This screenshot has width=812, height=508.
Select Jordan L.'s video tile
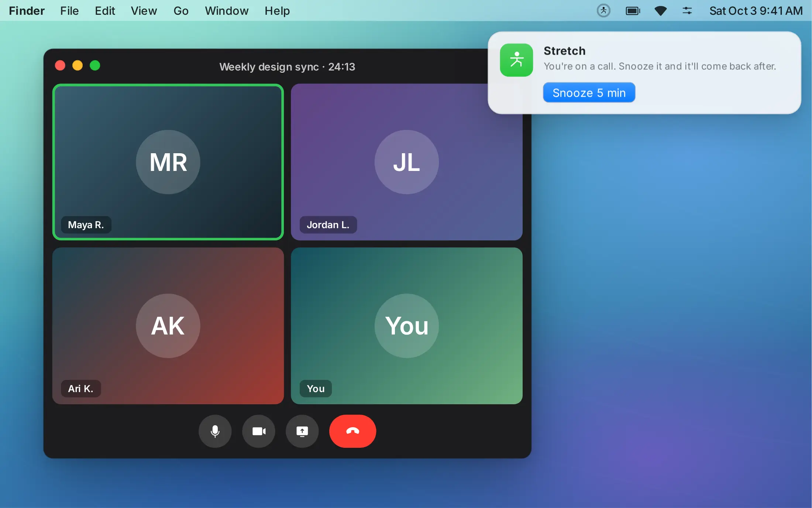pos(406,162)
